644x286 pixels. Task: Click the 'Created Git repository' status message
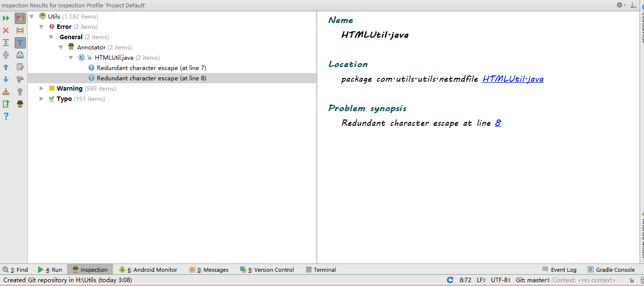click(67, 280)
